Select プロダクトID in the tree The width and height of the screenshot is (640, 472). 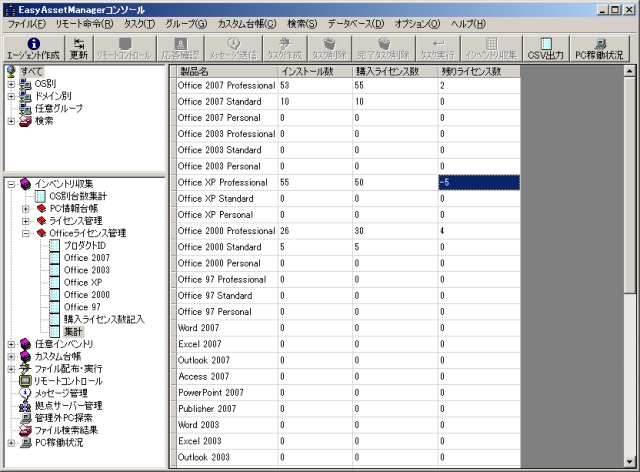tap(85, 245)
